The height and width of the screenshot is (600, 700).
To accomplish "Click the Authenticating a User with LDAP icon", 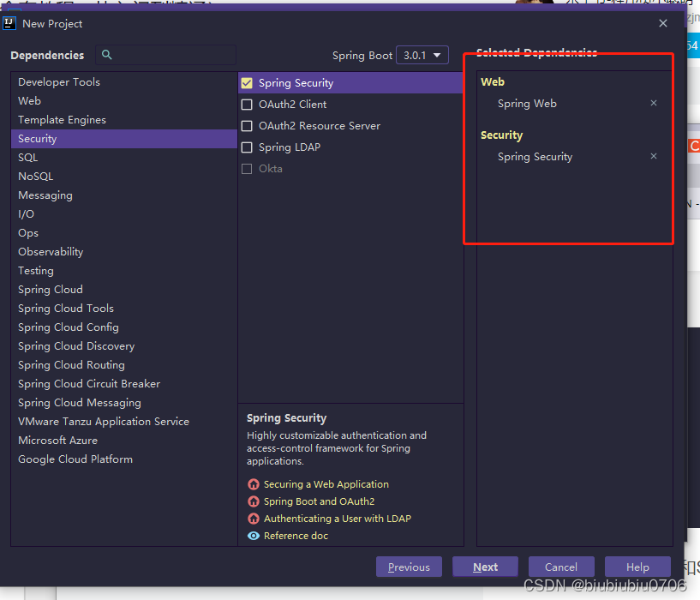I will pyautogui.click(x=254, y=519).
